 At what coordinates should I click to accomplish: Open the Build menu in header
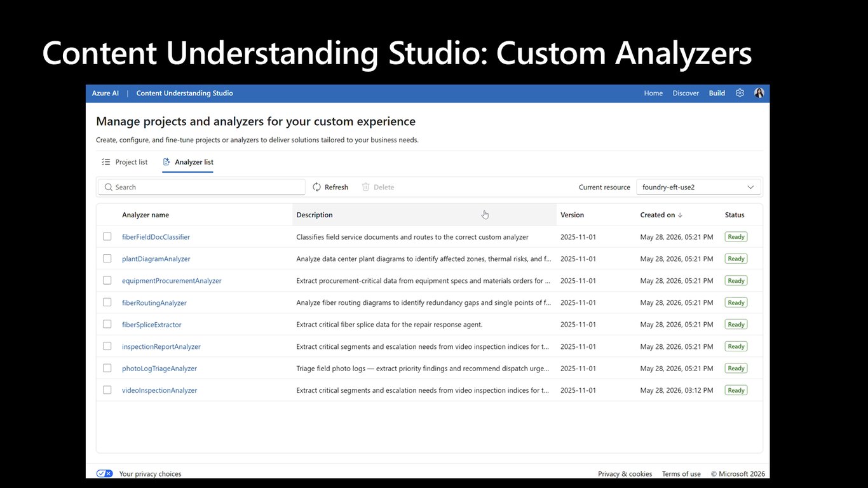point(717,93)
